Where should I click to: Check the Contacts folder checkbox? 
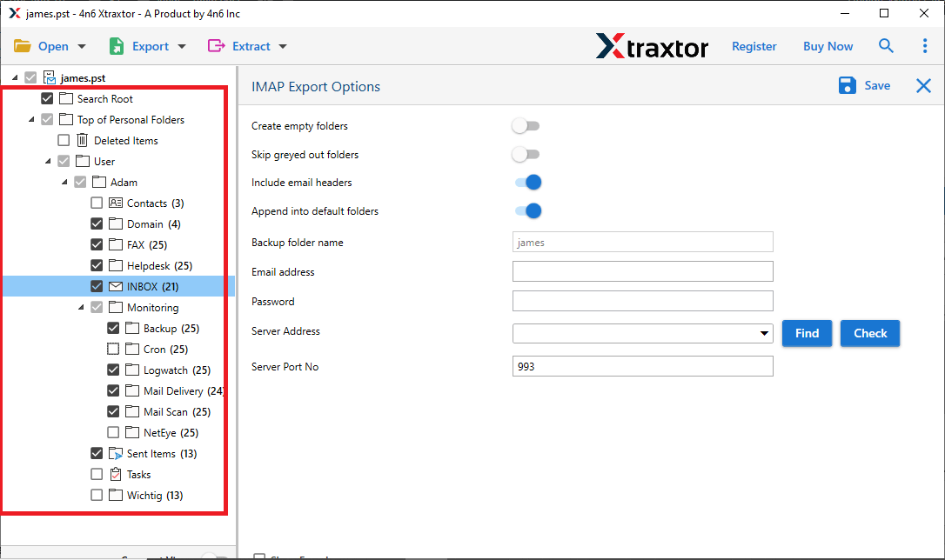(x=97, y=203)
